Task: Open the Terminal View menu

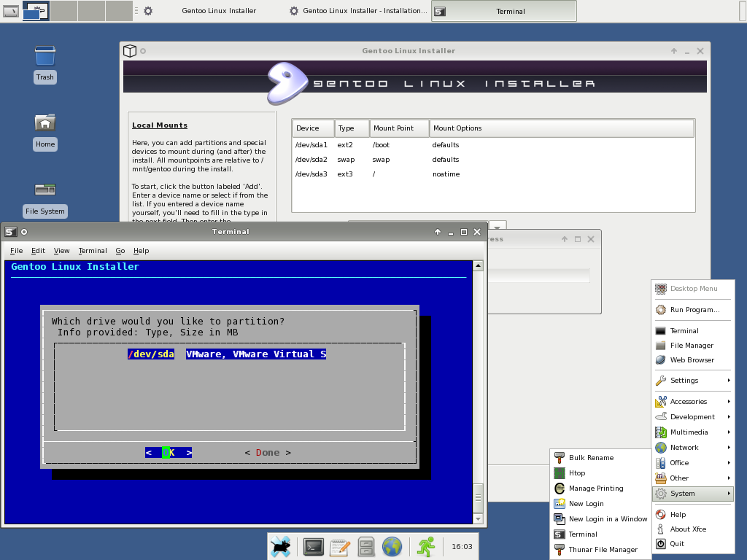Action: point(61,251)
